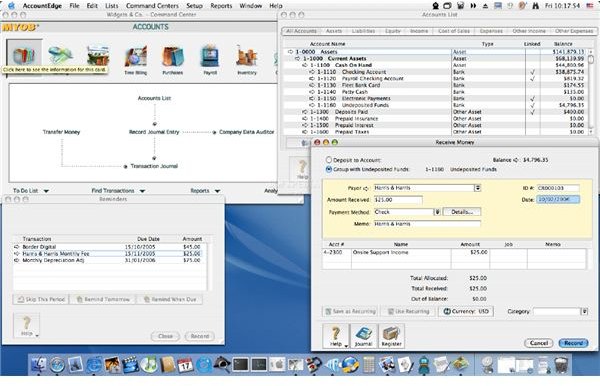
Task: Open the Payroll command center
Action: tap(210, 60)
